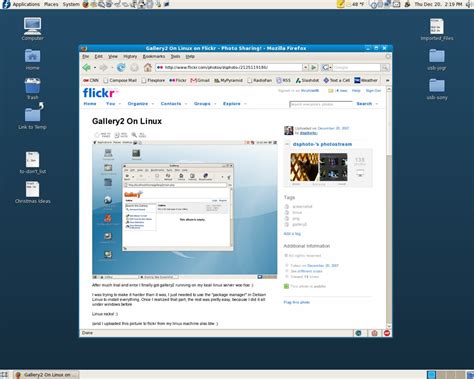Open the flickr Contacts menu arrow
Viewport: 474px width, 379px height.
pyautogui.click(x=186, y=104)
